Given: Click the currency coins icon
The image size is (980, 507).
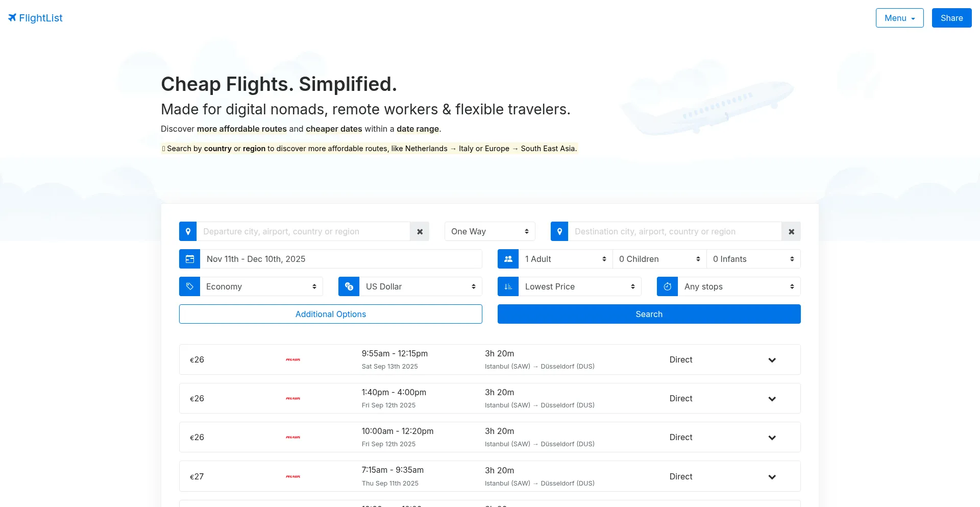Looking at the screenshot, I should click(x=349, y=286).
